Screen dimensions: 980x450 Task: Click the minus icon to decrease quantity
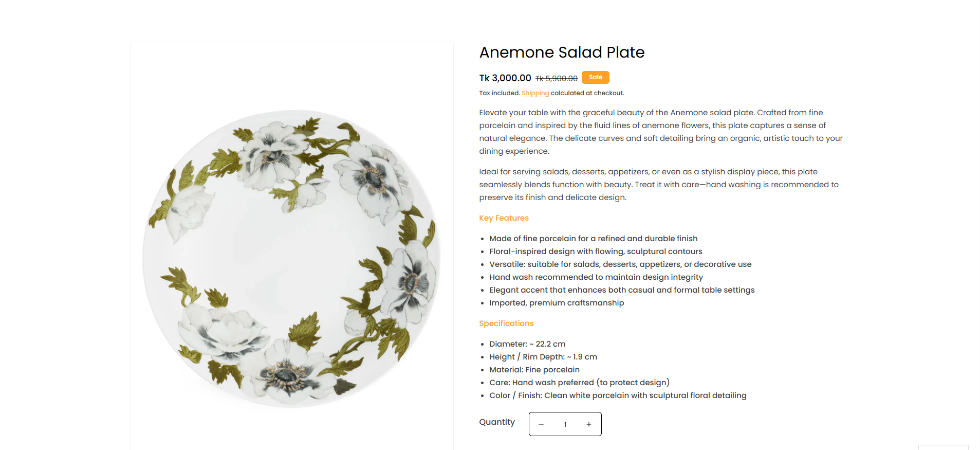coord(541,424)
